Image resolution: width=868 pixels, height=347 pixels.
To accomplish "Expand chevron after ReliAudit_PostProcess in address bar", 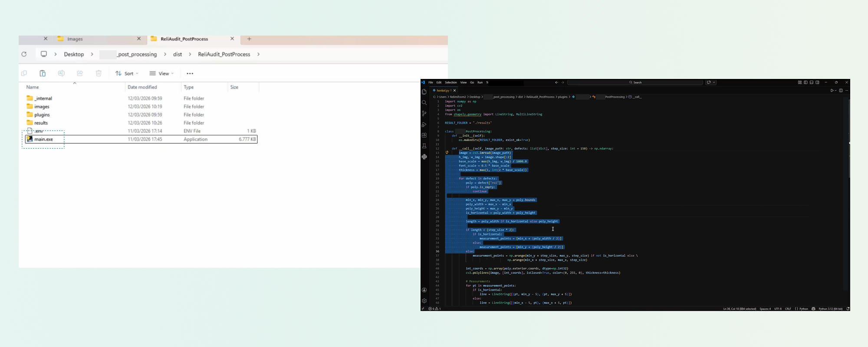I will pyautogui.click(x=259, y=54).
